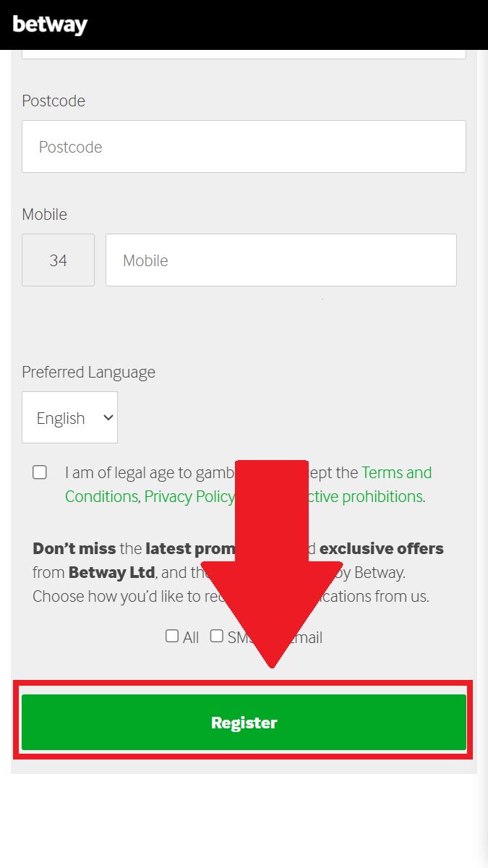Click the Betway logo in header
Viewport: 488px width, 868px height.
50,25
